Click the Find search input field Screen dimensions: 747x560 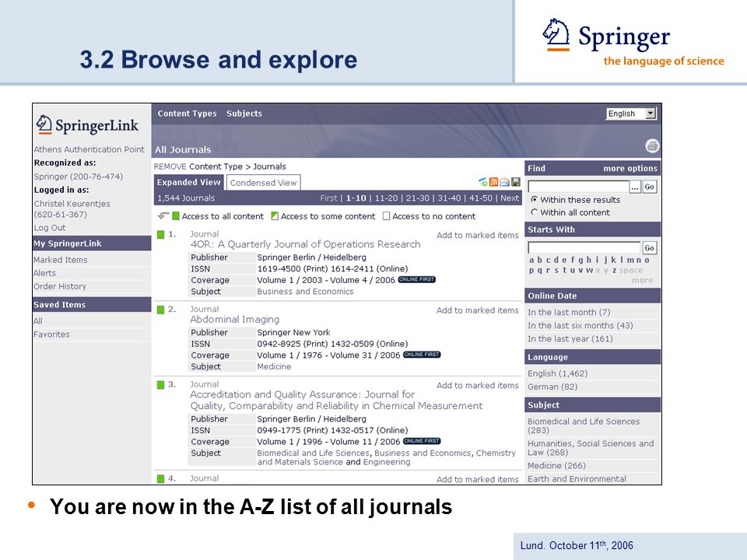[x=578, y=187]
